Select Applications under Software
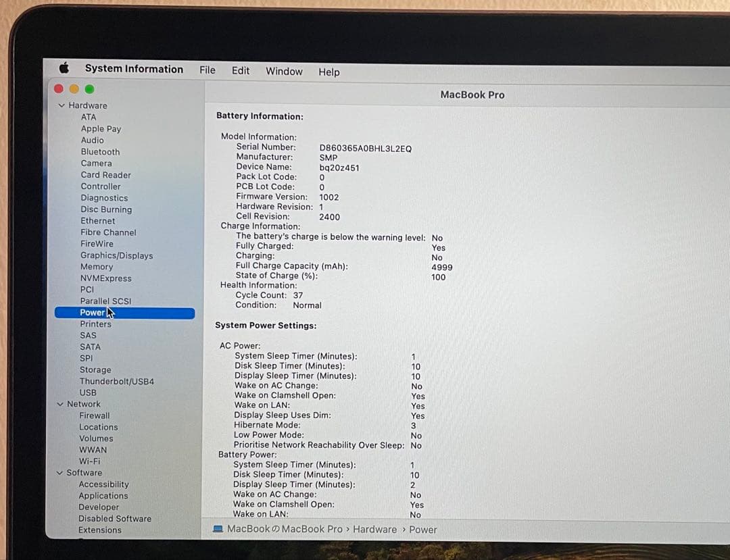The image size is (730, 560). pyautogui.click(x=103, y=495)
